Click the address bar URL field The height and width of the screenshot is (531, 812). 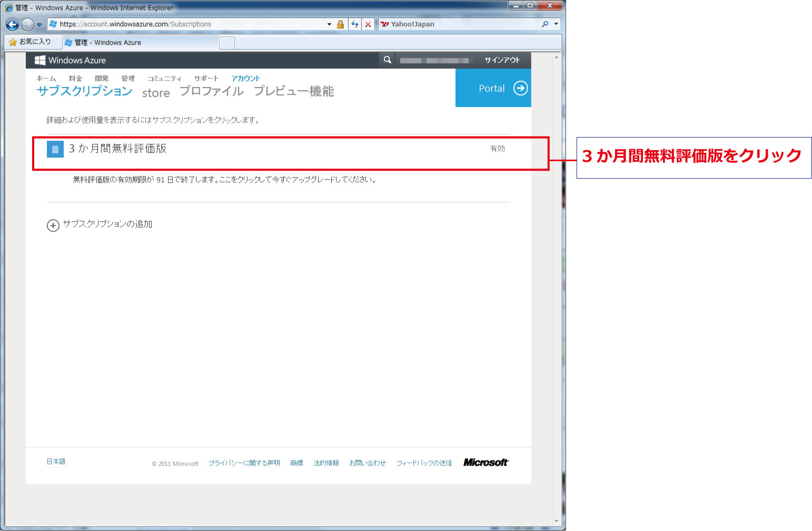(x=187, y=24)
